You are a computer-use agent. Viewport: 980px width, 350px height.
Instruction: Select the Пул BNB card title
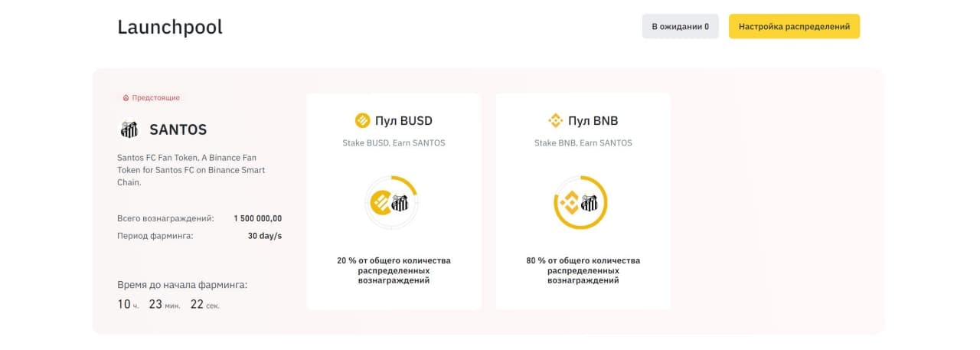[x=593, y=120]
